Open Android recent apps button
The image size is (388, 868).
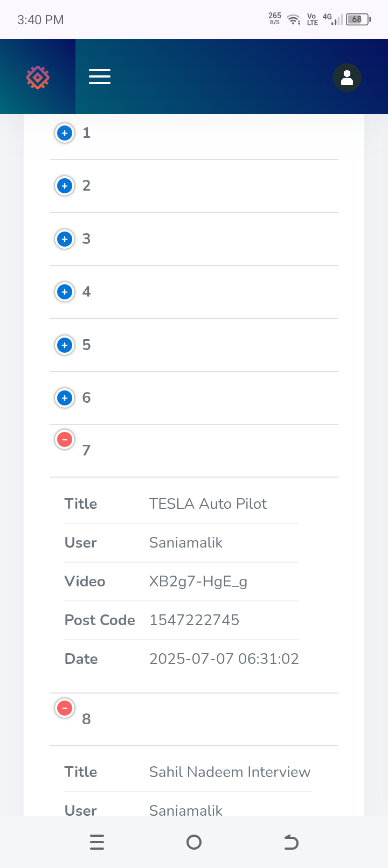pos(97,842)
